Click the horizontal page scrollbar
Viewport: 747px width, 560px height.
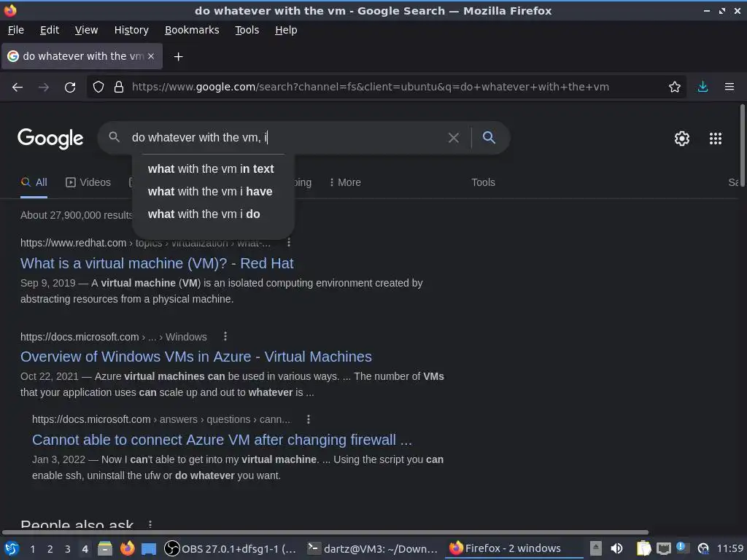click(x=325, y=532)
